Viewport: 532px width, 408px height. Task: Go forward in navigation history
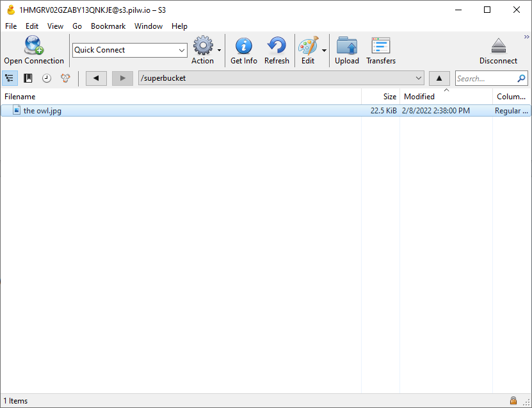tap(122, 78)
